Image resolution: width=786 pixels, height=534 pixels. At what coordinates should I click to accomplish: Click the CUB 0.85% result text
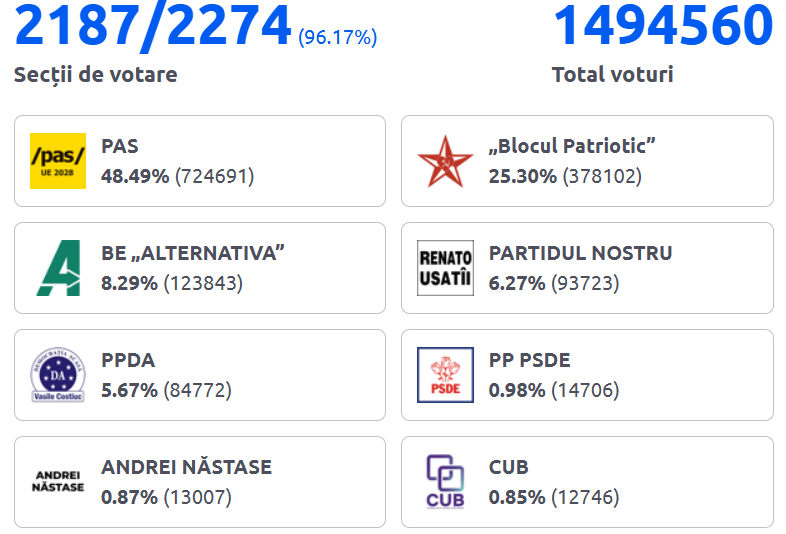pos(553,498)
